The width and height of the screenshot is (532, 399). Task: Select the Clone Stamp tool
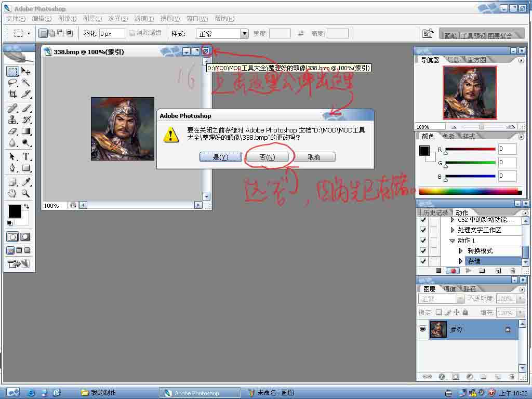(12, 119)
